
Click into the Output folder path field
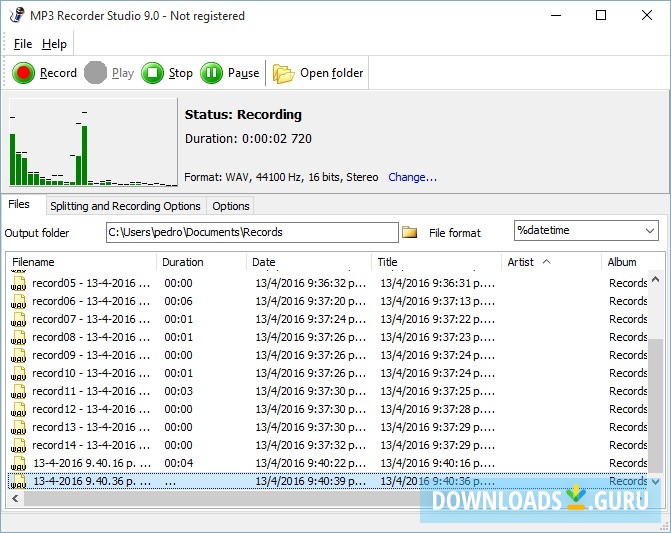[x=252, y=232]
